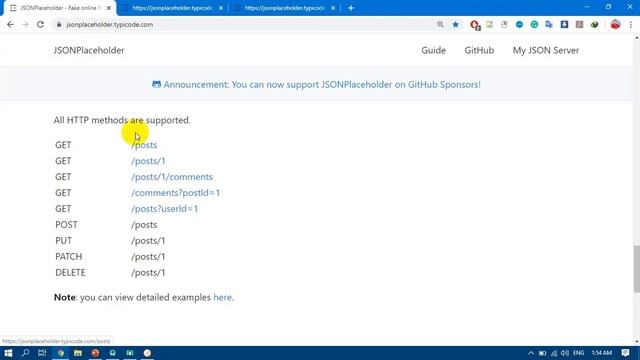This screenshot has height=360, width=640.
Task: Click the PUT method label
Action: [63, 240]
